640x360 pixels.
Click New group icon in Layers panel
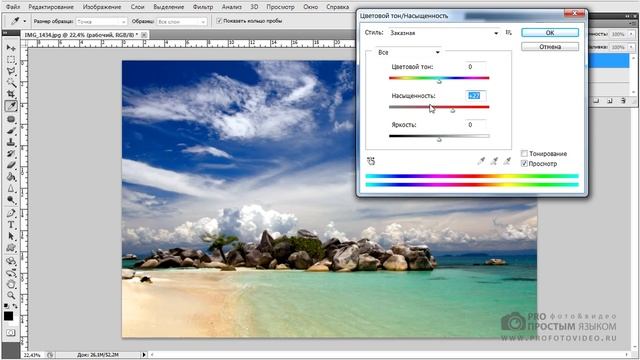(596, 100)
